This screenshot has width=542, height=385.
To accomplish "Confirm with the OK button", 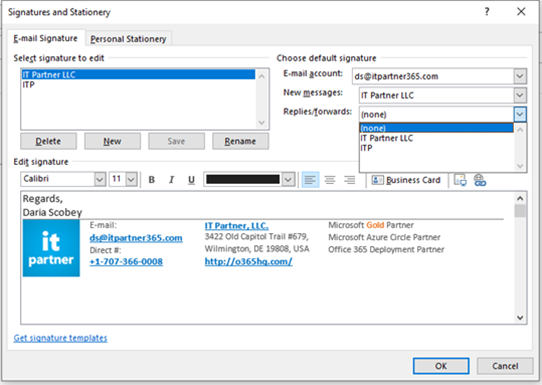I will pyautogui.click(x=441, y=366).
